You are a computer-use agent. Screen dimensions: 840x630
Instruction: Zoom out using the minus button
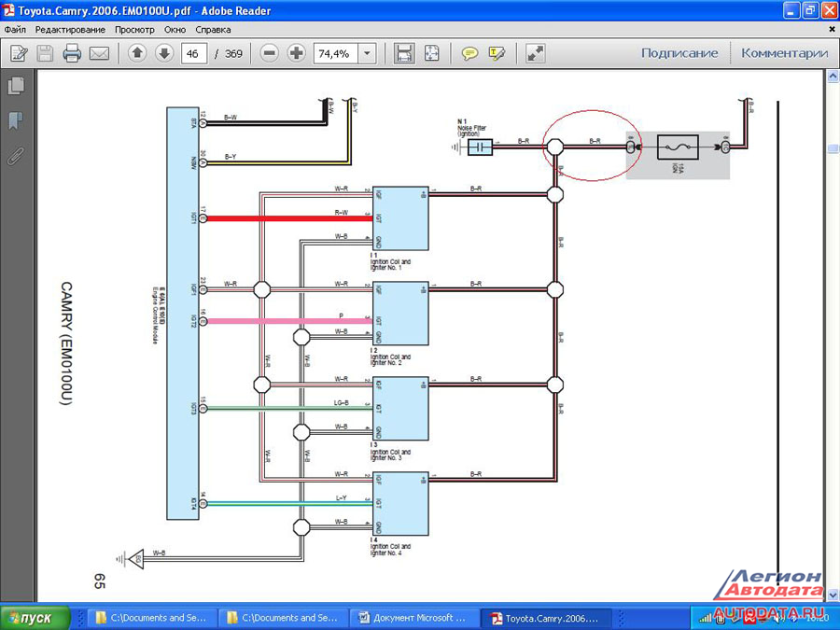pyautogui.click(x=270, y=53)
